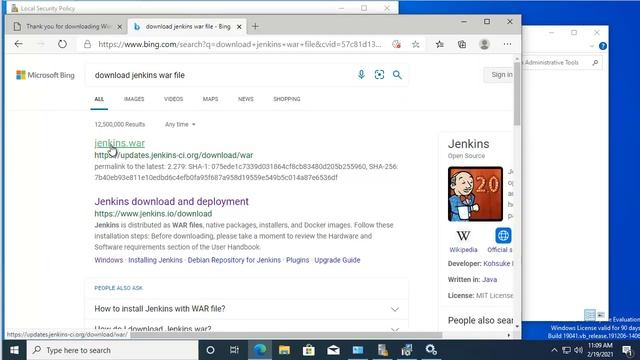Open the Wikipedia icon in Jenkins panel
This screenshot has height=360, width=640.
pos(463,236)
